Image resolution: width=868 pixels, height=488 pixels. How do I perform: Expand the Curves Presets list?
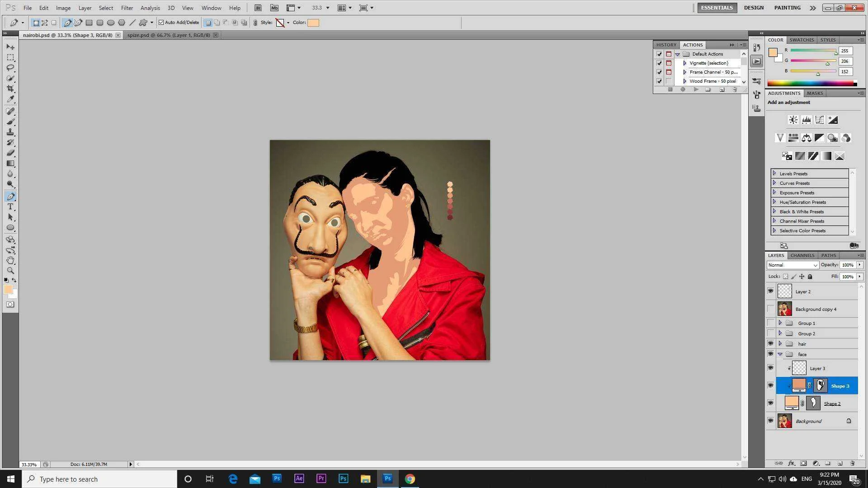pos(774,183)
